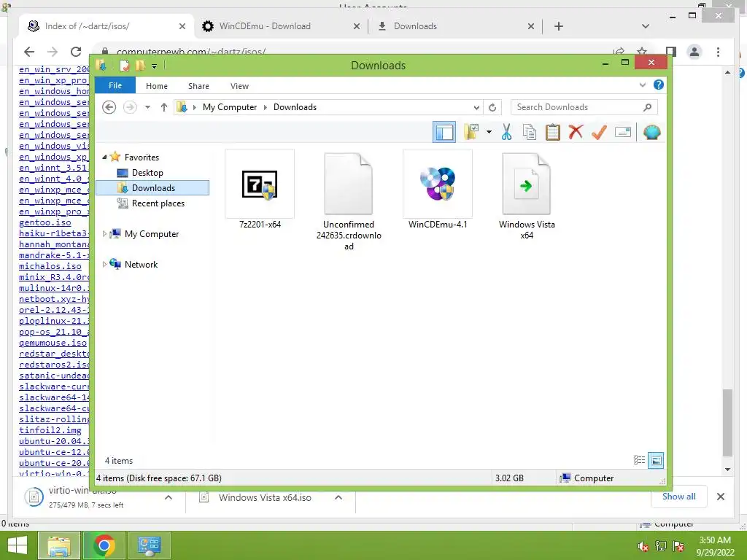The width and height of the screenshot is (747, 560).
Task: Expand the Network tree node
Action: pyautogui.click(x=104, y=264)
